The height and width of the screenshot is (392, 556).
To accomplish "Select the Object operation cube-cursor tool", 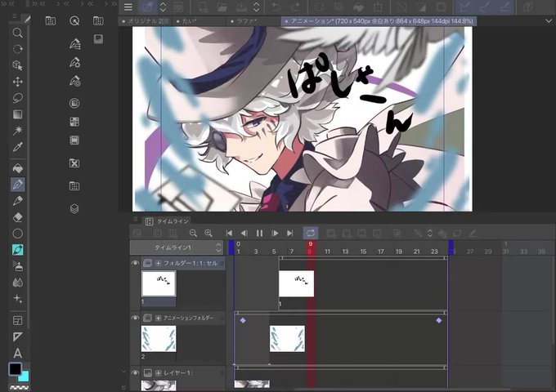I will point(17,65).
